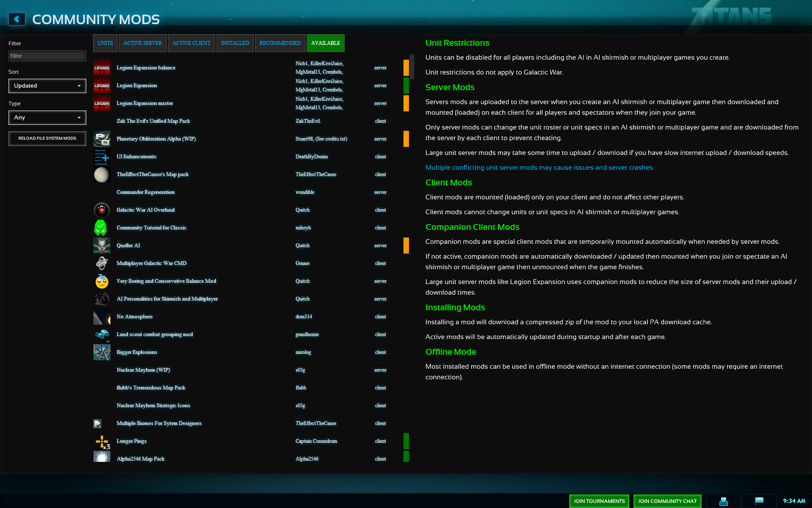Switch to the Active Client tab
This screenshot has height=508, width=812.
point(191,43)
